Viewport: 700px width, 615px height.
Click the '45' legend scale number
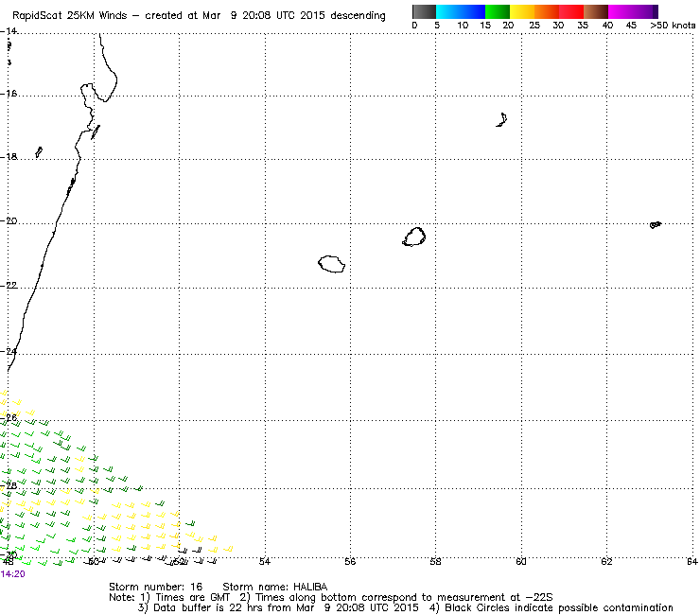pos(631,26)
